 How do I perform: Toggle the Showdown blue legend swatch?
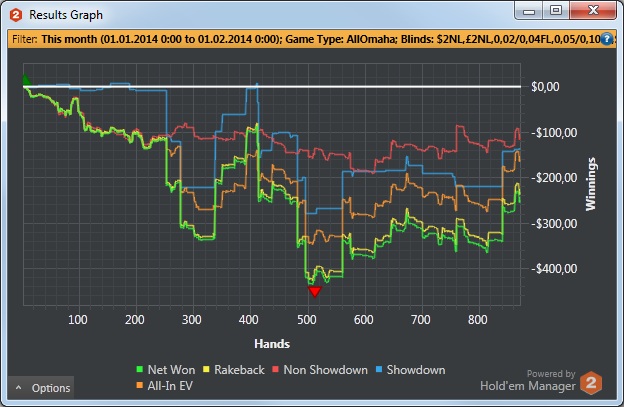point(379,370)
